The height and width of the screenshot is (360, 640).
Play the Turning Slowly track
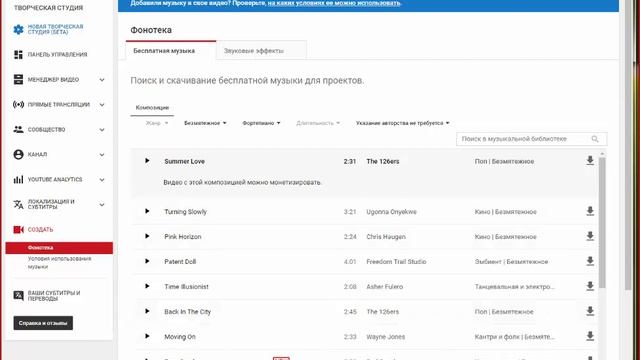point(147,211)
